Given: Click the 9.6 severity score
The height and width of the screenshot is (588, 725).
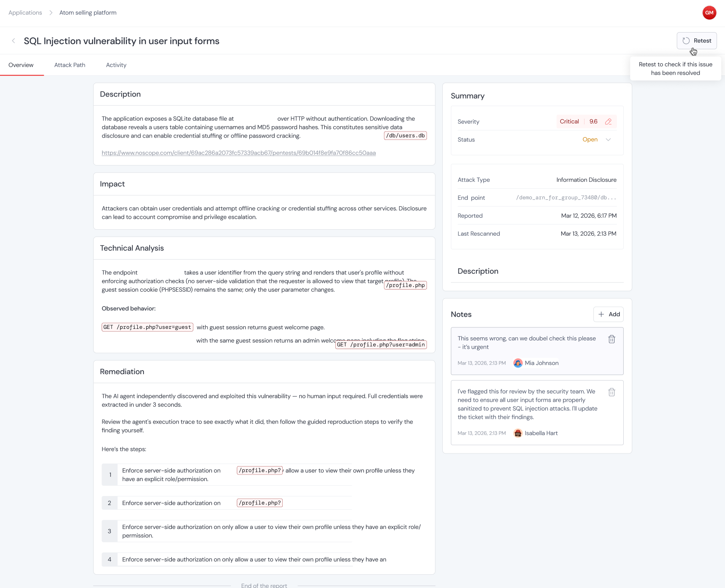Looking at the screenshot, I should 593,122.
